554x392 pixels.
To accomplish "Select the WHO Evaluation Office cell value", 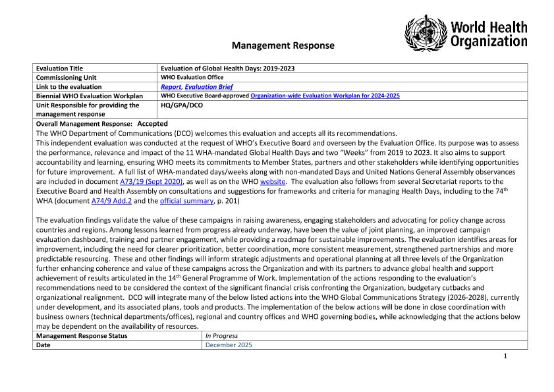I will tap(192, 77).
